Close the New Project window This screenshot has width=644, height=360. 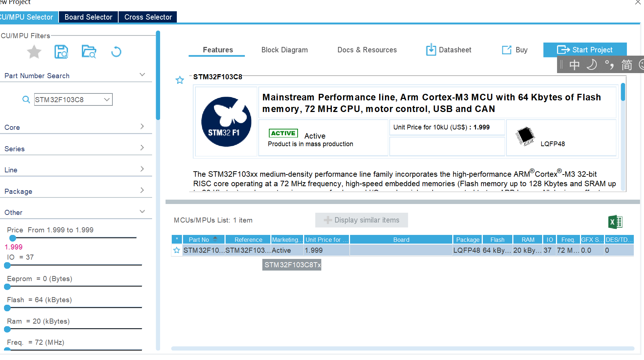(x=638, y=3)
